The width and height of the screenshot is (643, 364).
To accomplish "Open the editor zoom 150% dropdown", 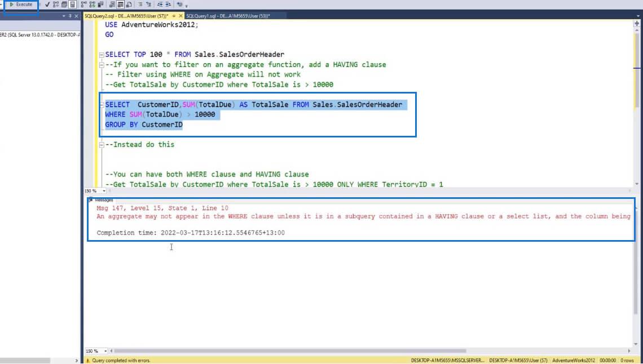I will pyautogui.click(x=104, y=191).
